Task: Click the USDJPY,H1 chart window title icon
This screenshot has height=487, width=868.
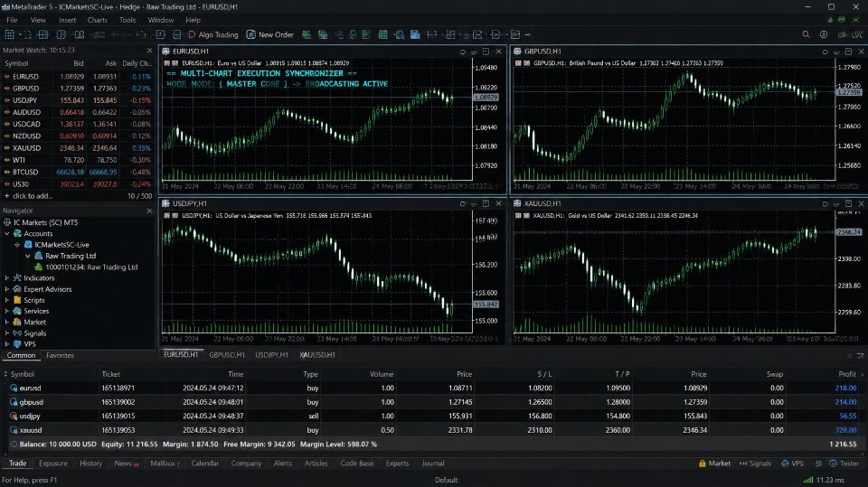Action: [x=165, y=203]
